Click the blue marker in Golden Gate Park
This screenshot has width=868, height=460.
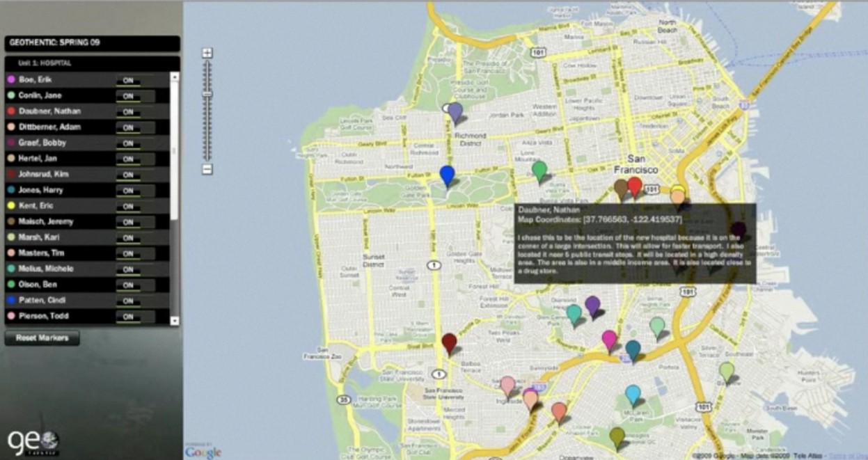(447, 175)
